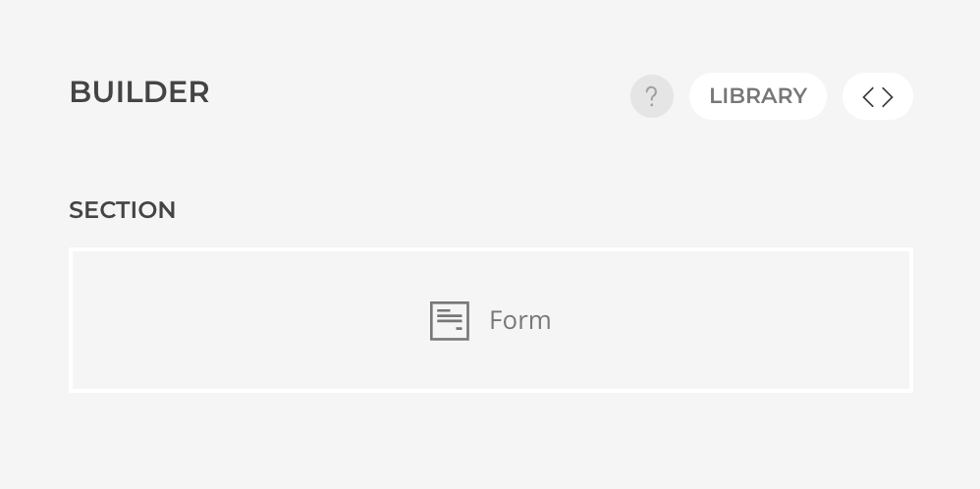The image size is (980, 489).
Task: Select the Form text label
Action: pos(519,320)
